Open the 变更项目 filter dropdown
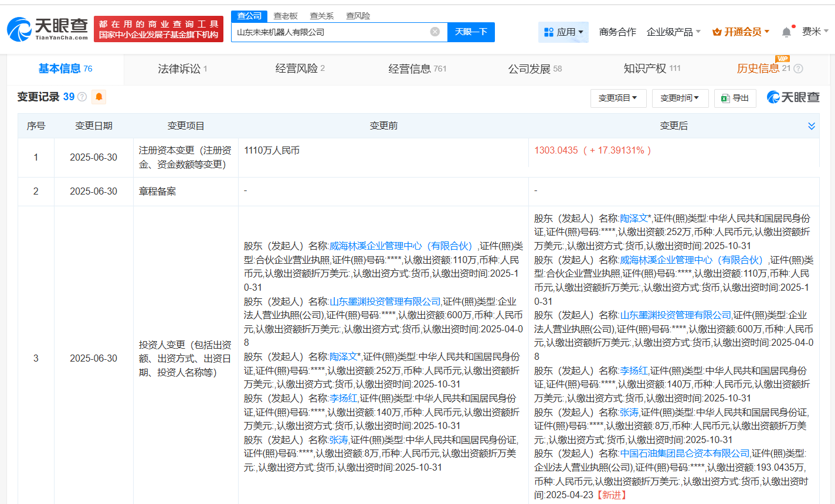835x504 pixels. pyautogui.click(x=618, y=98)
